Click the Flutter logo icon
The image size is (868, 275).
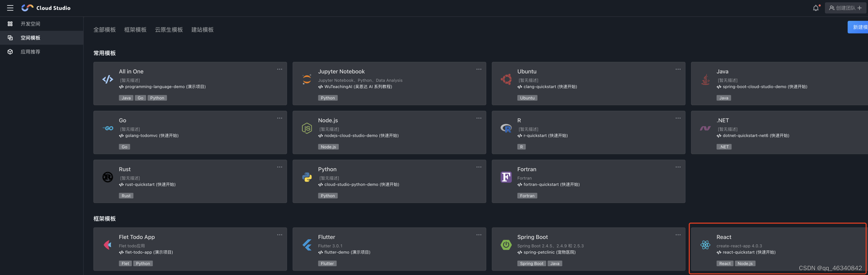click(307, 245)
